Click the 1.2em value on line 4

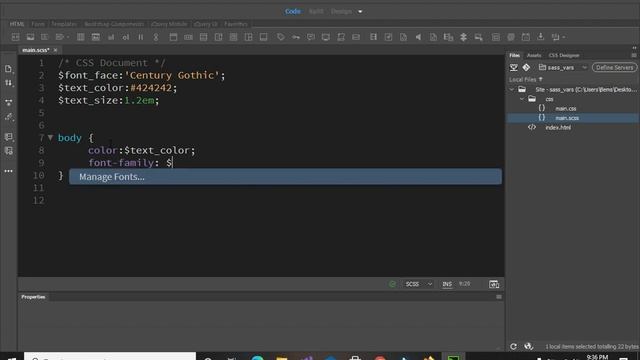click(139, 100)
